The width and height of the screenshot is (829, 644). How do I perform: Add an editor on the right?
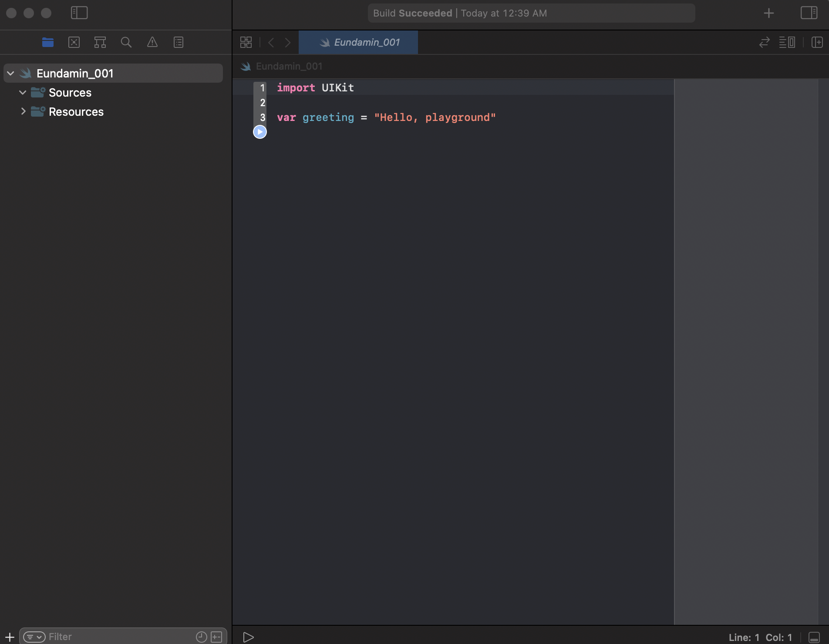pos(817,42)
